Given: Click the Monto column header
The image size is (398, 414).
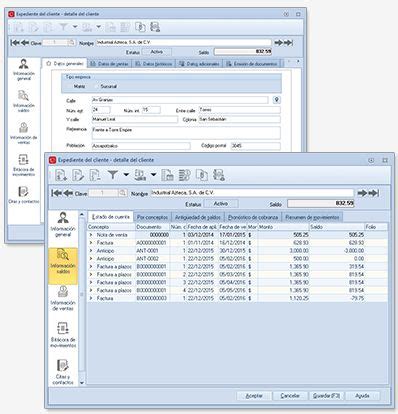Looking at the screenshot, I should pos(284,227).
